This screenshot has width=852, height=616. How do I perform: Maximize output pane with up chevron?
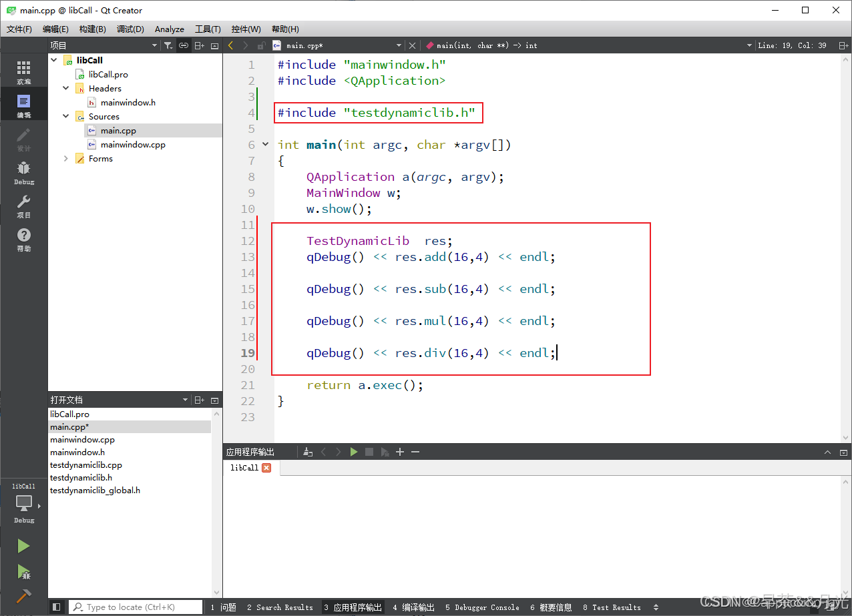828,452
